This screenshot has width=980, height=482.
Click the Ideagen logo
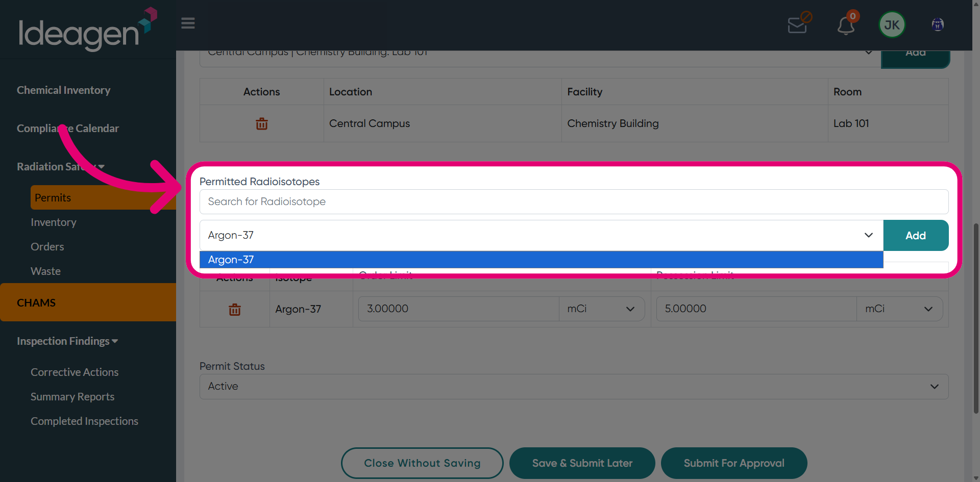pyautogui.click(x=87, y=30)
